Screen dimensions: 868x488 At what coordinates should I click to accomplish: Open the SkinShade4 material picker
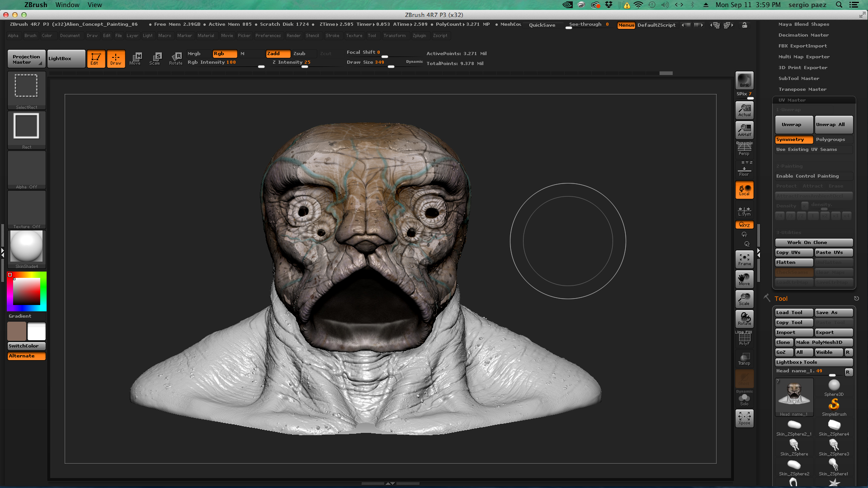(x=26, y=249)
